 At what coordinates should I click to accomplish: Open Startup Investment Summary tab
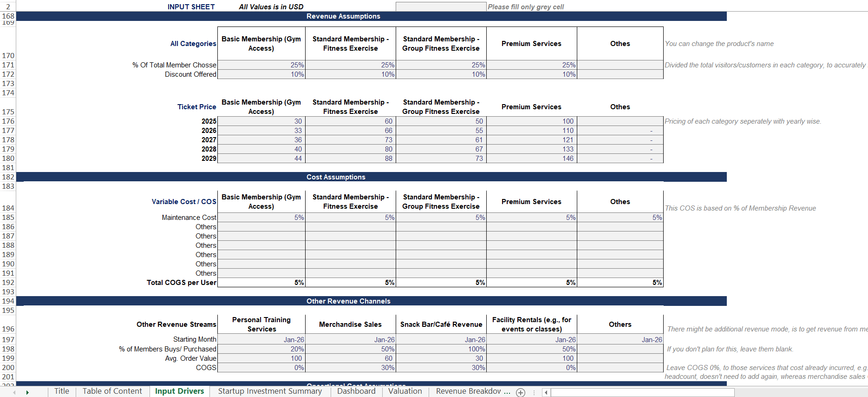coord(270,391)
